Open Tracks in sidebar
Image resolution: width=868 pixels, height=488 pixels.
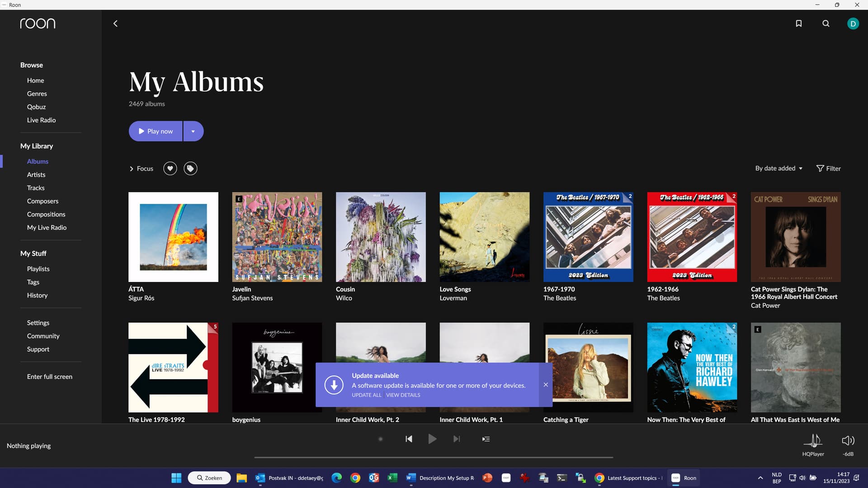36,188
